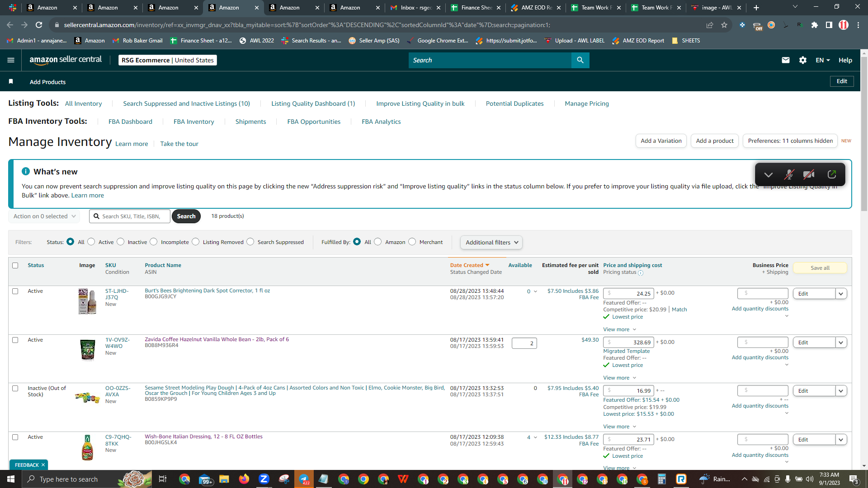This screenshot has width=868, height=488.
Task: Open Edit dropdown arrow for Zavida Coffee row
Action: (x=841, y=343)
